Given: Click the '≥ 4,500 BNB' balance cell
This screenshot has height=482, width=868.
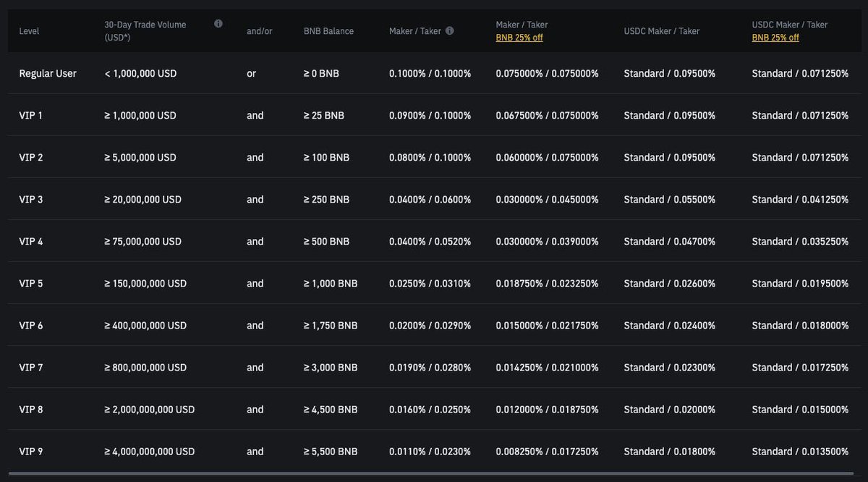Looking at the screenshot, I should [x=331, y=409].
